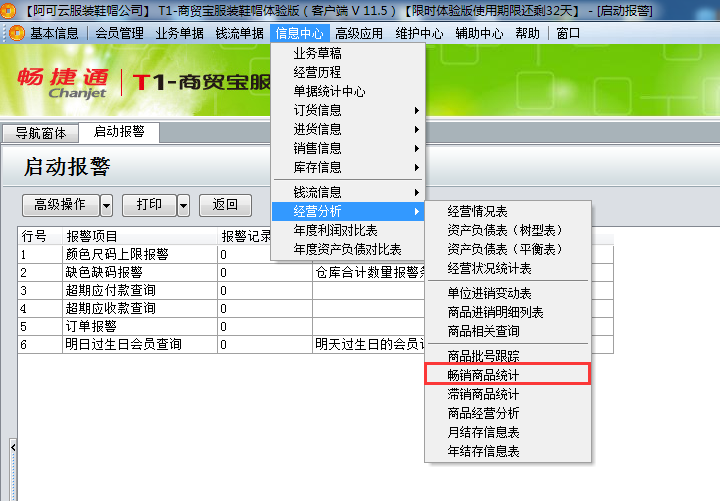Screen dimensions: 720x501
Task: Open the 帮助 menu
Action: tap(527, 33)
